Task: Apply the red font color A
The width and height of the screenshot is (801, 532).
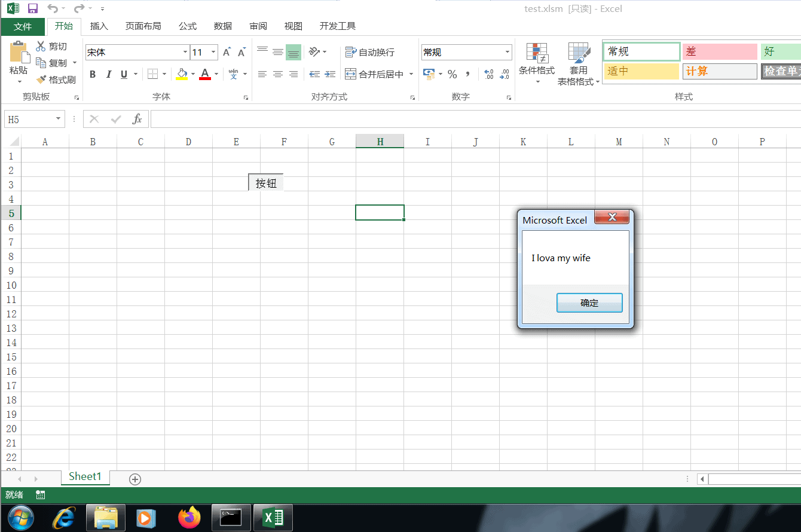Action: pyautogui.click(x=205, y=74)
